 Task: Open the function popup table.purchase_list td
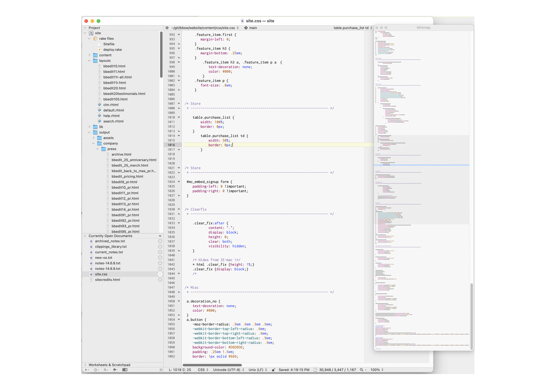point(352,28)
